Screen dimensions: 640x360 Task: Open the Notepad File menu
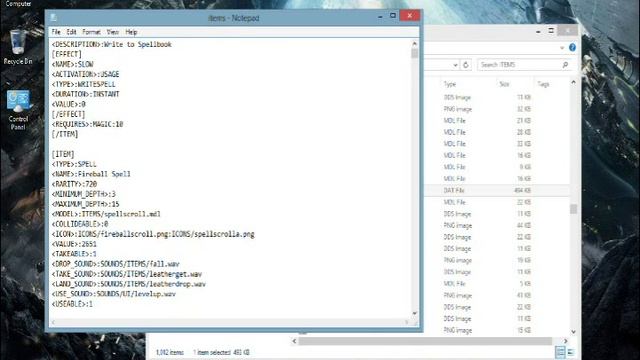click(56, 32)
